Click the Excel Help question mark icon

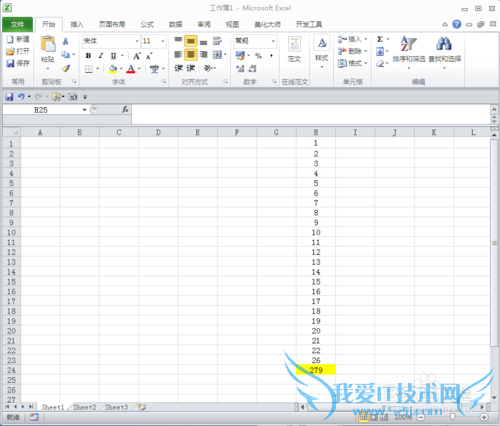pyautogui.click(x=457, y=24)
